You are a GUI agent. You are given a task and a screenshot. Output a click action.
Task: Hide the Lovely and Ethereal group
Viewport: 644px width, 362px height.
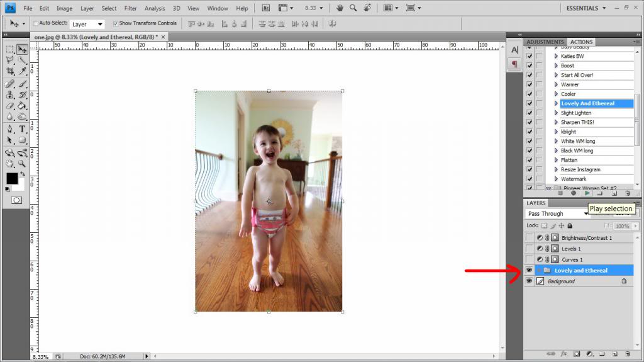(529, 270)
